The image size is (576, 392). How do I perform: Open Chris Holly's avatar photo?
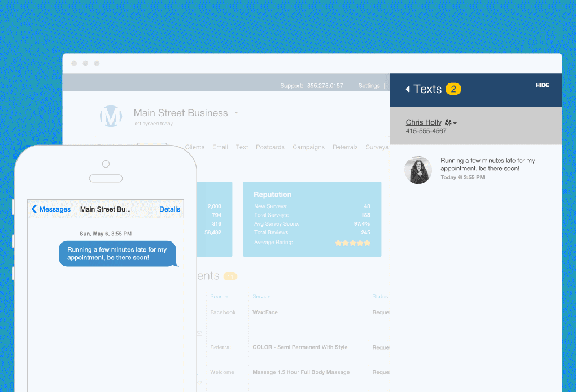tap(418, 170)
